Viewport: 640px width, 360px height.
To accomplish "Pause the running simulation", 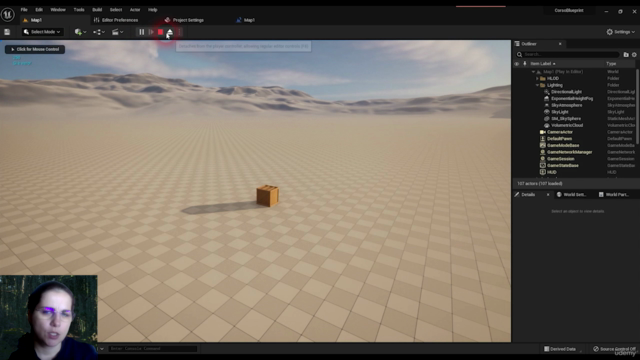I will (141, 32).
